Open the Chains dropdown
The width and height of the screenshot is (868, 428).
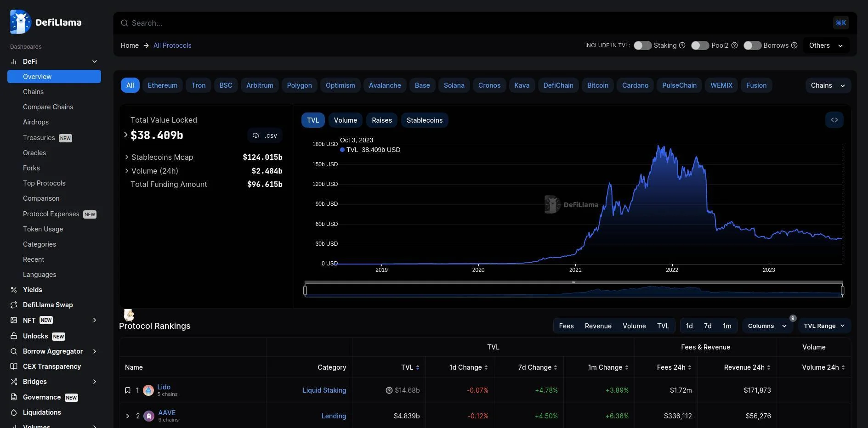tap(828, 85)
